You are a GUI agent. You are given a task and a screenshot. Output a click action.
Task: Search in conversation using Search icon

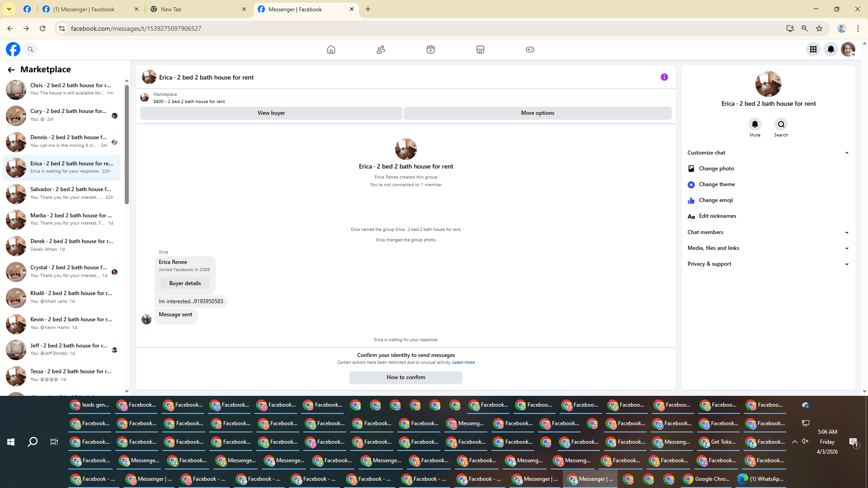pyautogui.click(x=781, y=124)
